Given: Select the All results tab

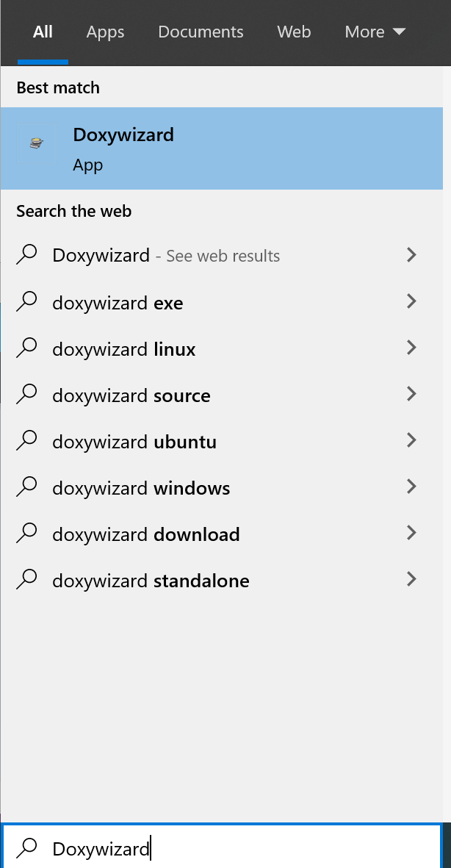Looking at the screenshot, I should coord(43,32).
